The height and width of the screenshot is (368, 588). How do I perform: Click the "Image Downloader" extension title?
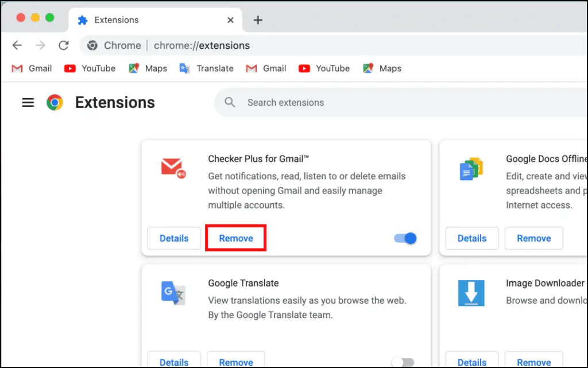pyautogui.click(x=546, y=283)
